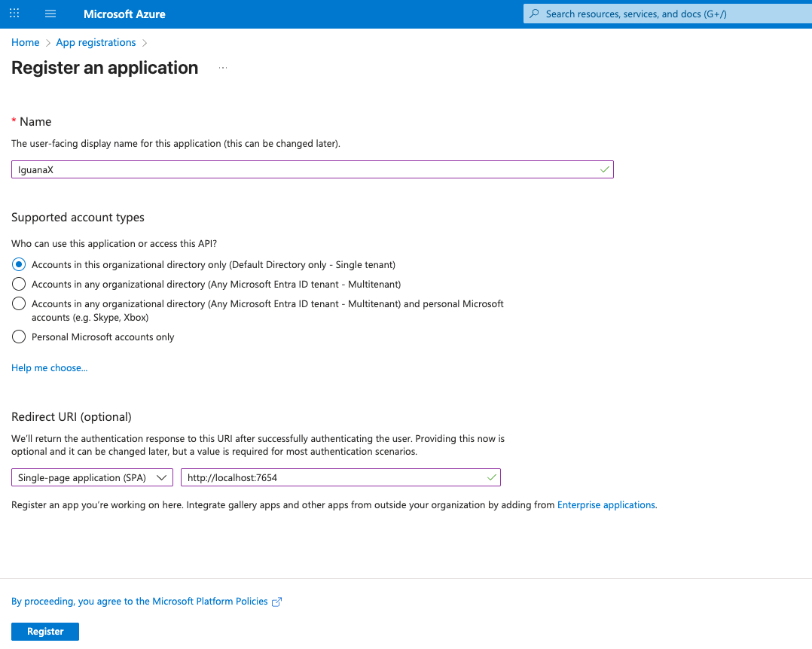Select Multitenant and personal Microsoft accounts option
The image size is (812, 649).
point(20,304)
